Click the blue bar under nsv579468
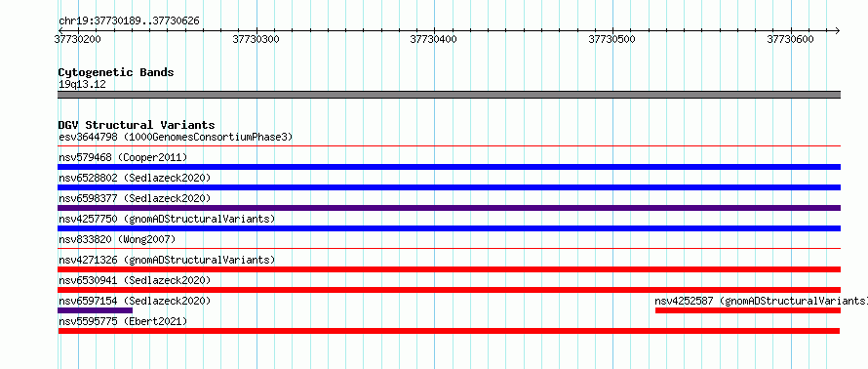 [449, 167]
